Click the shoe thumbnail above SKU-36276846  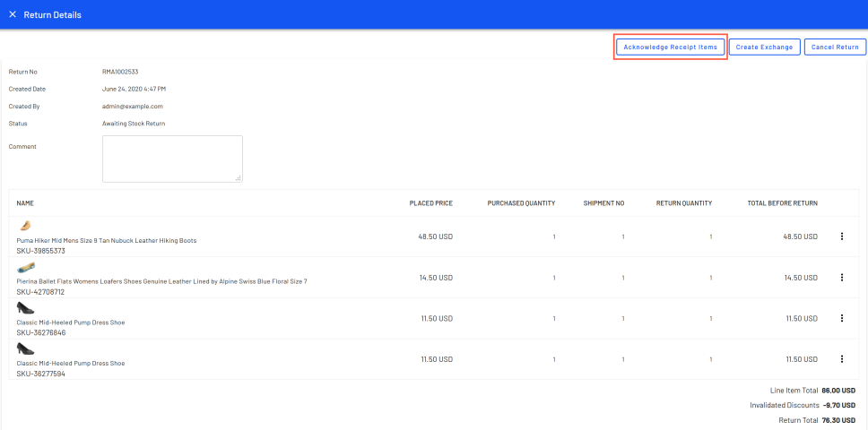tap(26, 307)
